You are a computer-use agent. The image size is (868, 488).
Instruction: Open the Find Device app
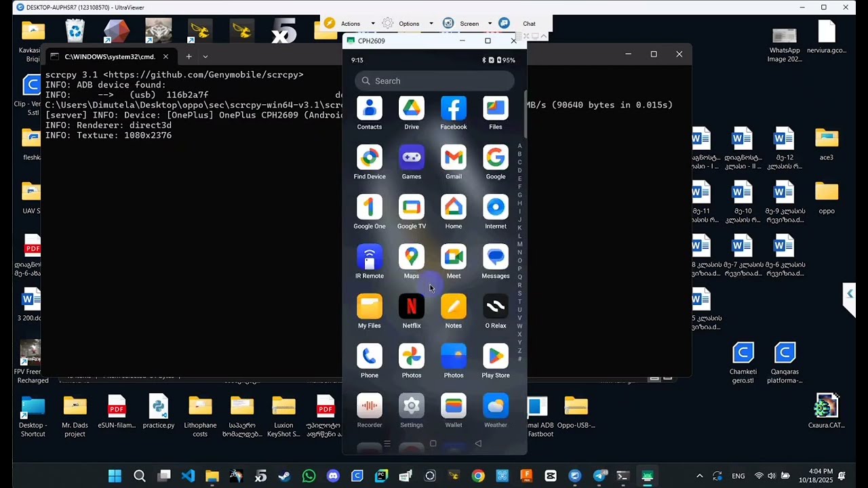pos(370,162)
